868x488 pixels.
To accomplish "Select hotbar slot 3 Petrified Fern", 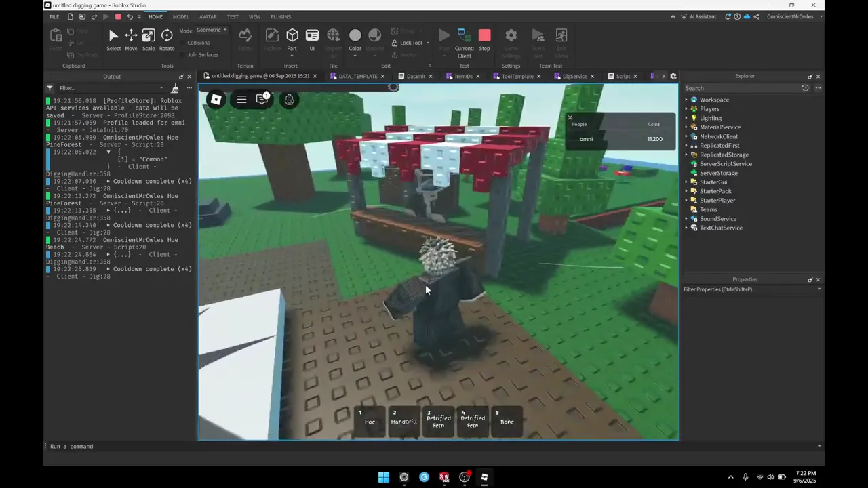I will pyautogui.click(x=438, y=422).
